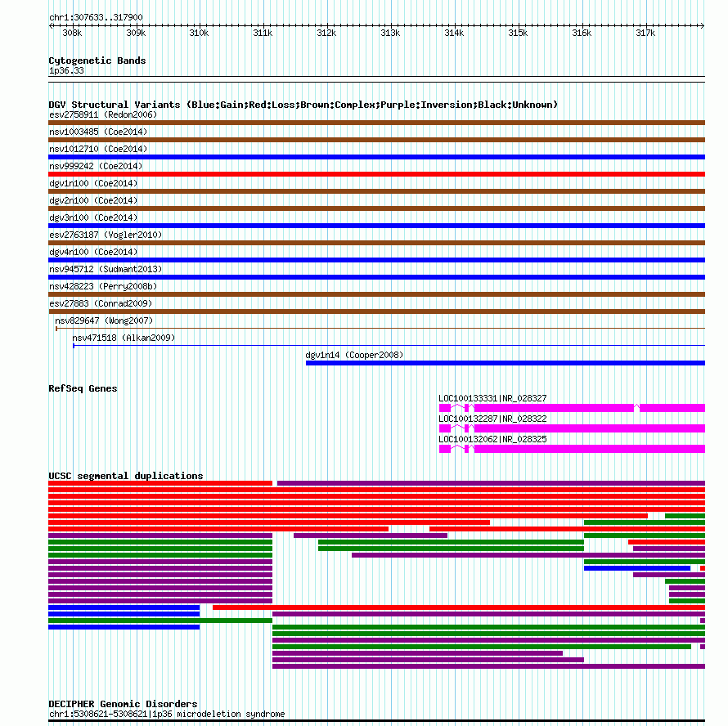This screenshot has width=728, height=726.
Task: Select the 310k ruler tick label
Action: coord(199,33)
